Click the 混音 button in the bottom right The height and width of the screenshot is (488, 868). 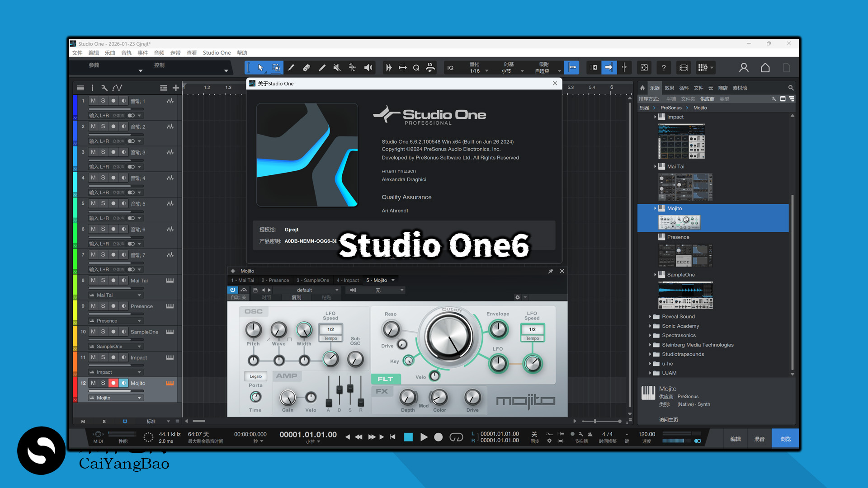point(759,438)
